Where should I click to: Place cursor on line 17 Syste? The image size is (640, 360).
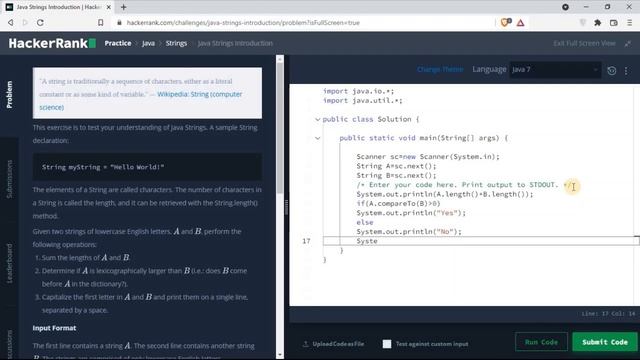tap(367, 241)
